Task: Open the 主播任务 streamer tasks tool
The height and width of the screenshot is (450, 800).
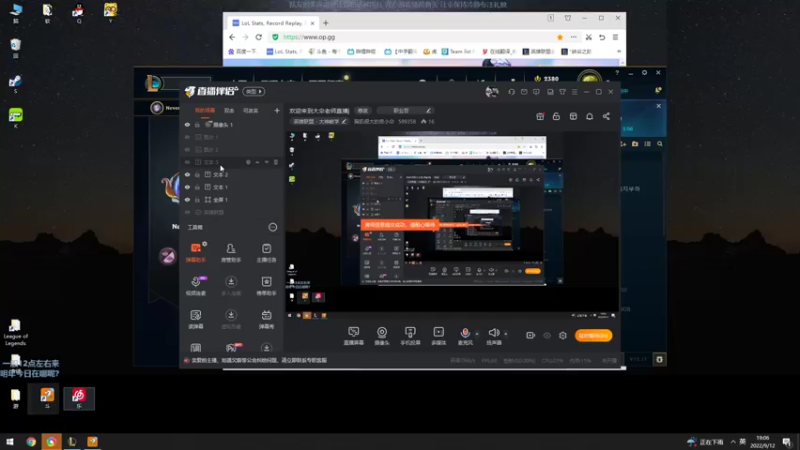Action: point(266,252)
